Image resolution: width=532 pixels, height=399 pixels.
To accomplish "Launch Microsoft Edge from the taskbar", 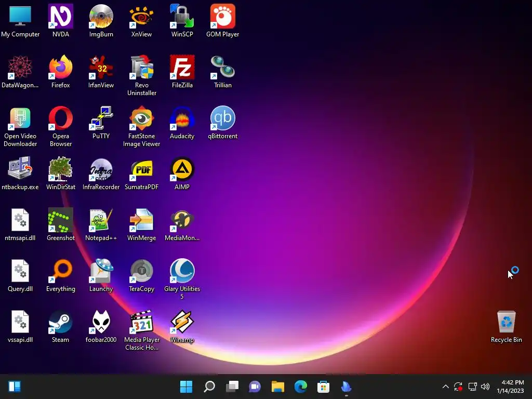I will [301, 387].
